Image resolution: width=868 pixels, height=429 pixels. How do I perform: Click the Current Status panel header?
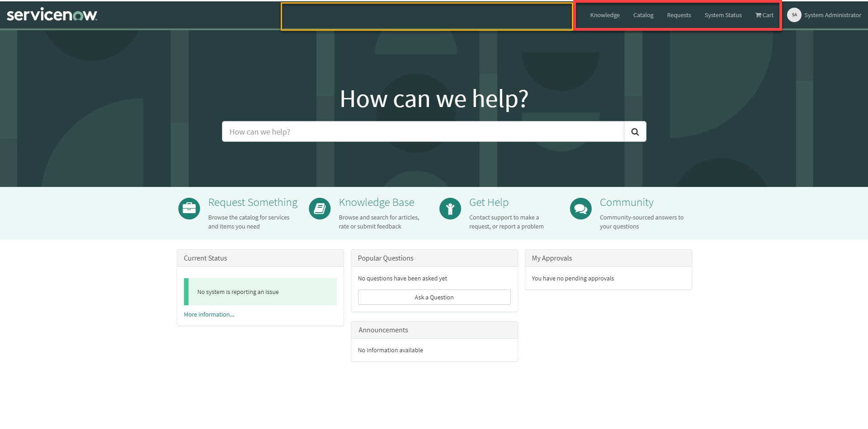pyautogui.click(x=260, y=258)
